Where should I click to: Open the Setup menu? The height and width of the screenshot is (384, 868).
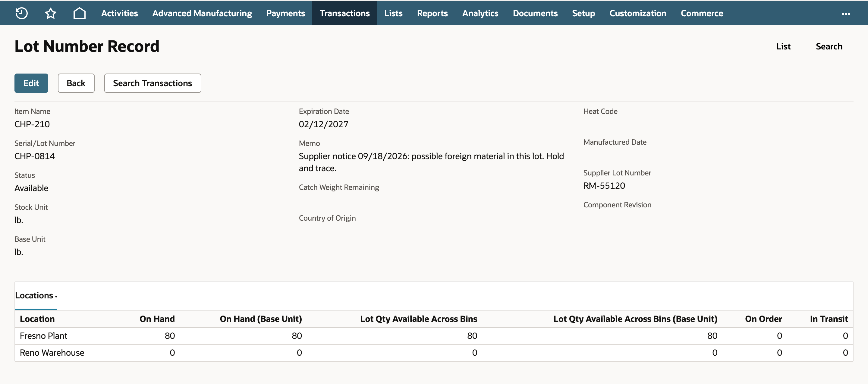pyautogui.click(x=583, y=13)
